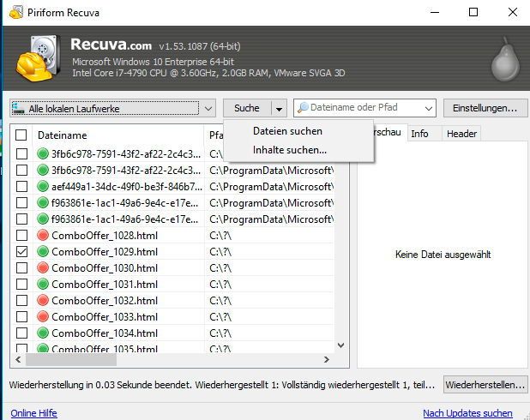The image size is (530, 420).
Task: Switch to the Info tab
Action: coord(419,134)
